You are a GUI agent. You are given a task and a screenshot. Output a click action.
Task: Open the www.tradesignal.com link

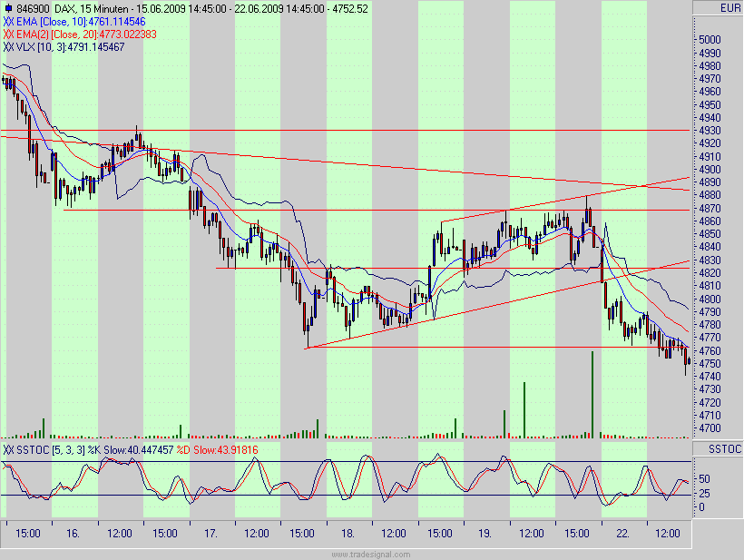point(370,555)
